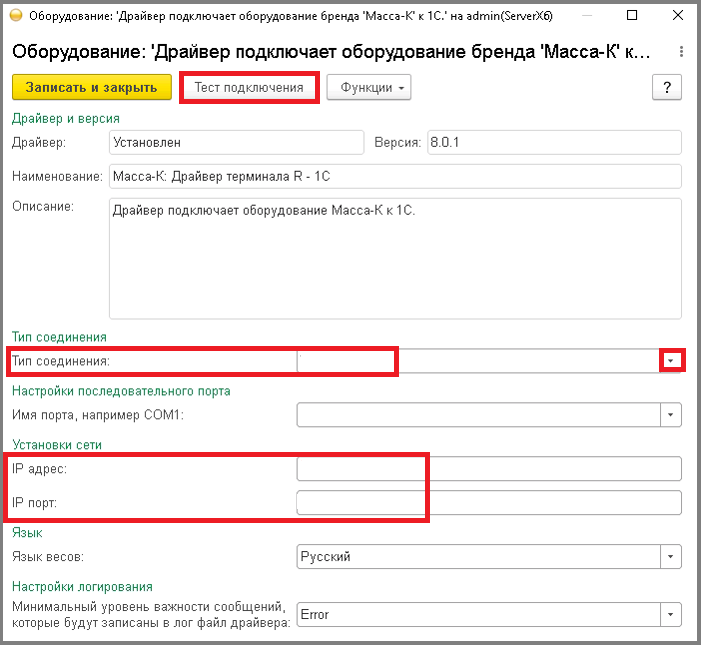The width and height of the screenshot is (701, 645).
Task: Close the Оборудование window
Action: tap(678, 16)
